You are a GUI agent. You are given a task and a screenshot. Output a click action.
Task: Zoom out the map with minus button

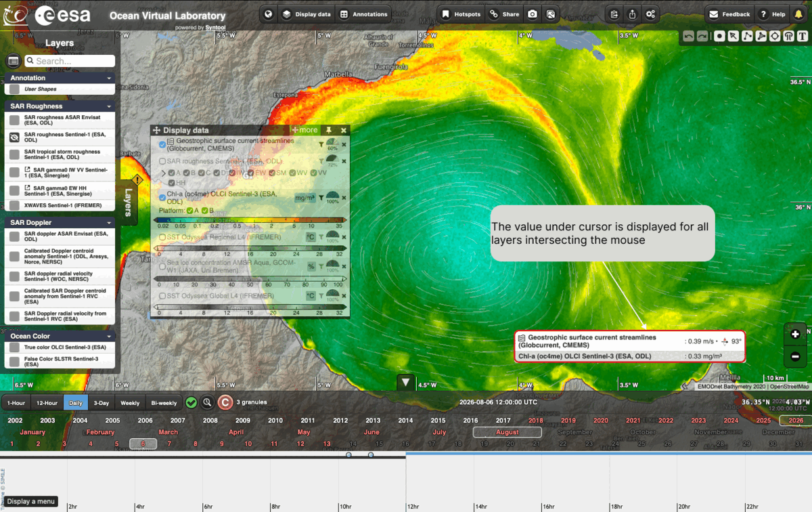pyautogui.click(x=795, y=356)
